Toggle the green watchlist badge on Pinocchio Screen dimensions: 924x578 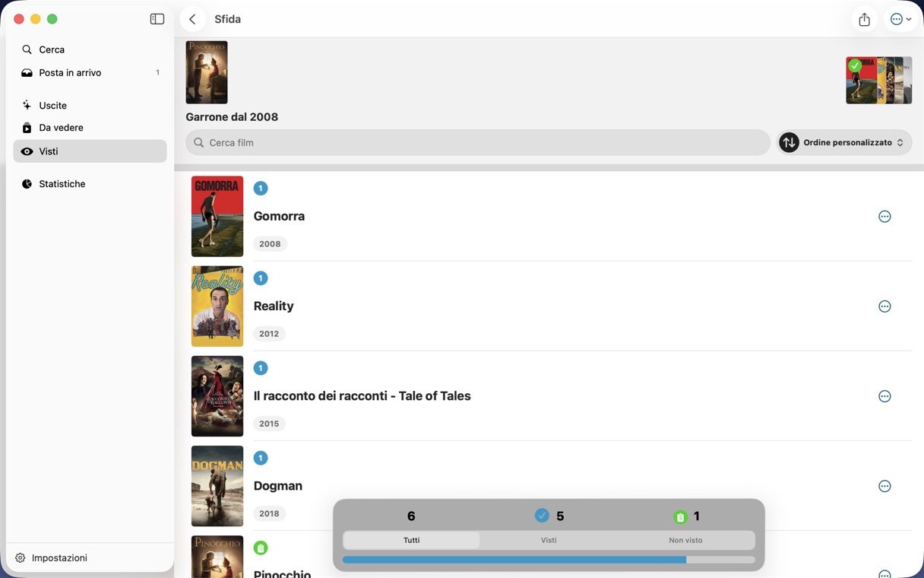click(261, 548)
